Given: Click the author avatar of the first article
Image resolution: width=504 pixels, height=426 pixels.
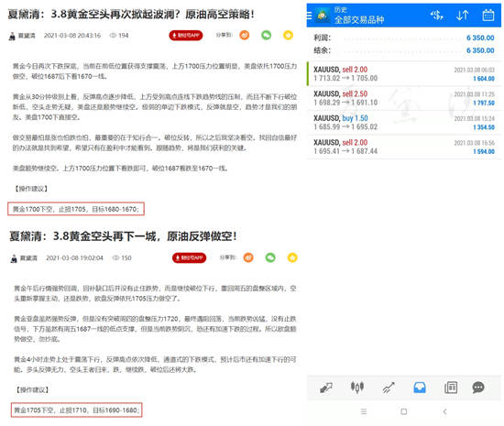Looking at the screenshot, I should pos(12,36).
